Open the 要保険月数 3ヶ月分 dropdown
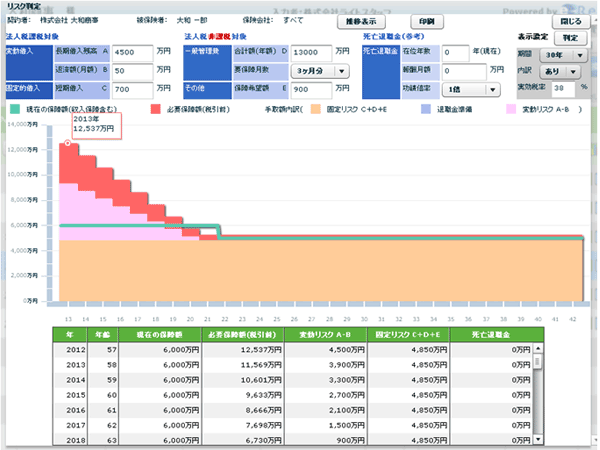 click(320, 71)
